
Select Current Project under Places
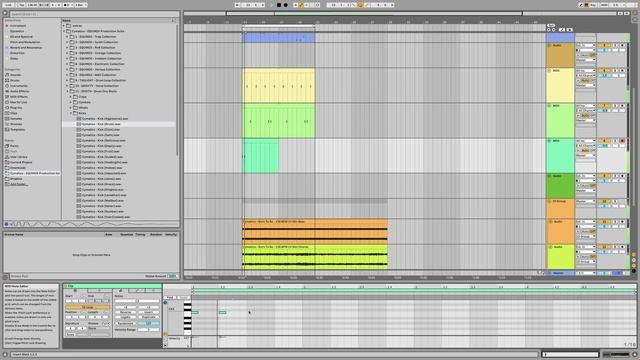(x=18, y=162)
